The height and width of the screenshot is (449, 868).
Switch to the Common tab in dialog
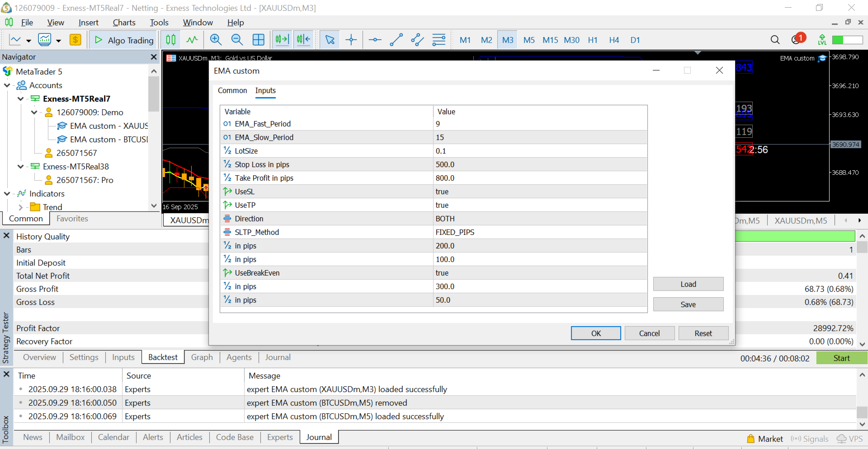point(232,90)
